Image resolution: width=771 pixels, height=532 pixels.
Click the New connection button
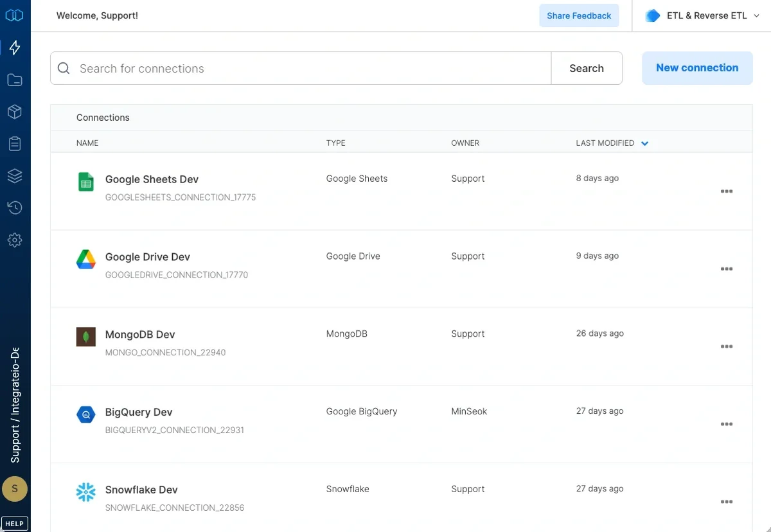(x=697, y=68)
